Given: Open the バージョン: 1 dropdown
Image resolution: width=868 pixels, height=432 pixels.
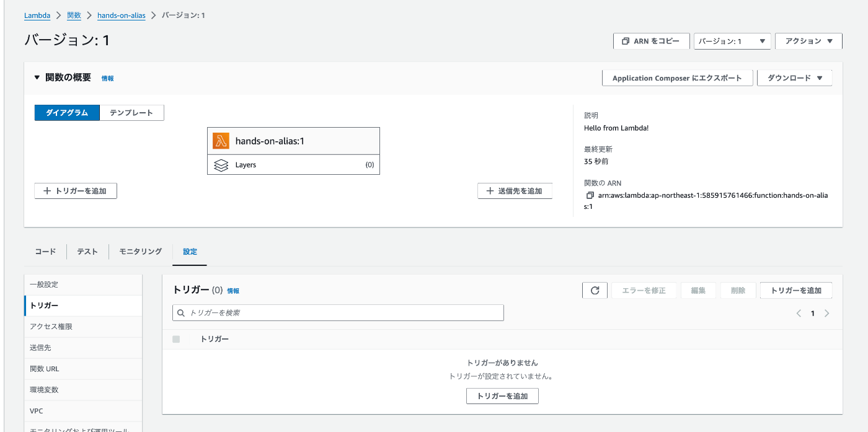Looking at the screenshot, I should tap(732, 41).
